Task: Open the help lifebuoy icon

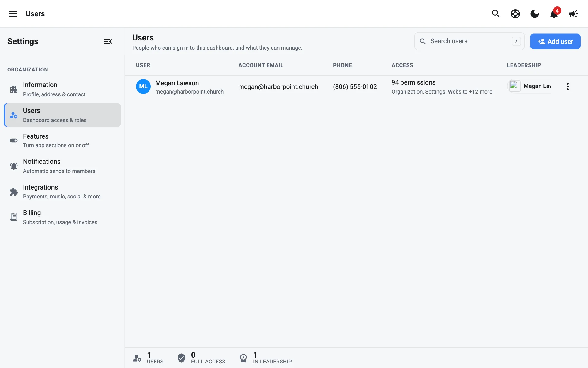Action: point(515,14)
